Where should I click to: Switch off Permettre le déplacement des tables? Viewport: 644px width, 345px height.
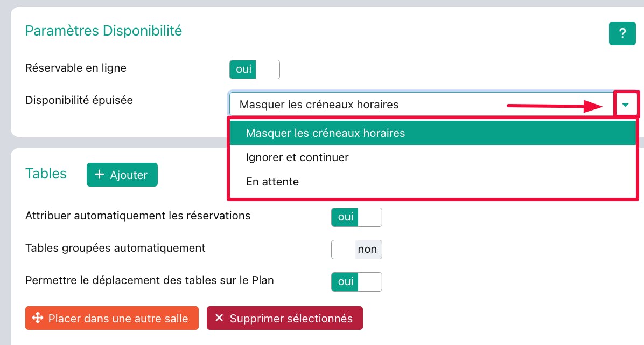(356, 282)
